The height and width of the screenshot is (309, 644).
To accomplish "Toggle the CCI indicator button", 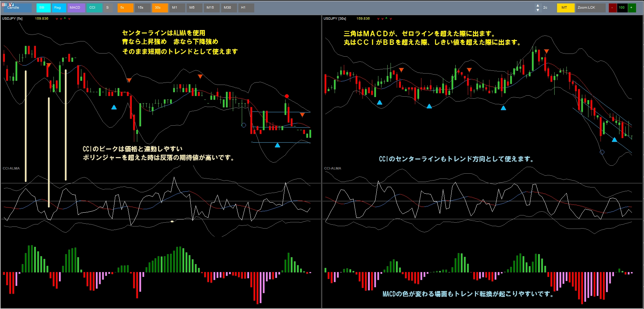I will pyautogui.click(x=95, y=8).
